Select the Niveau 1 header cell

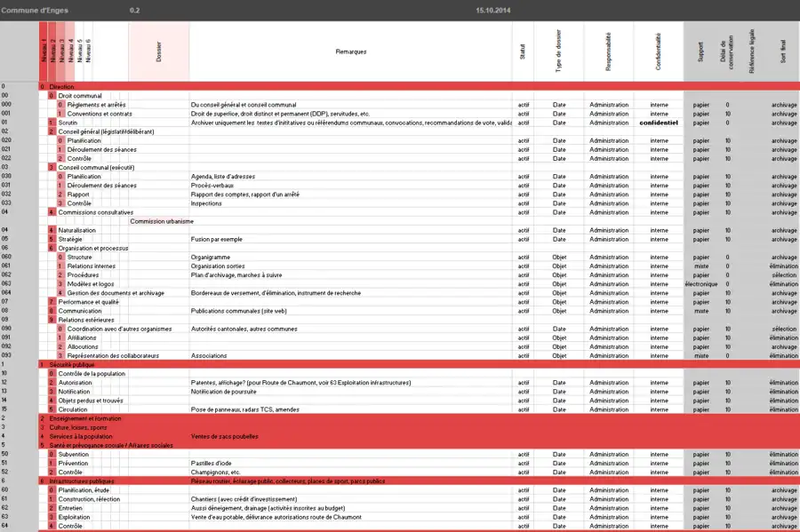coord(43,52)
